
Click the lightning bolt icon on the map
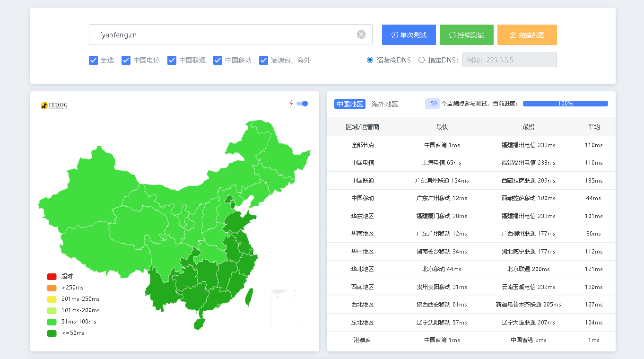click(290, 103)
